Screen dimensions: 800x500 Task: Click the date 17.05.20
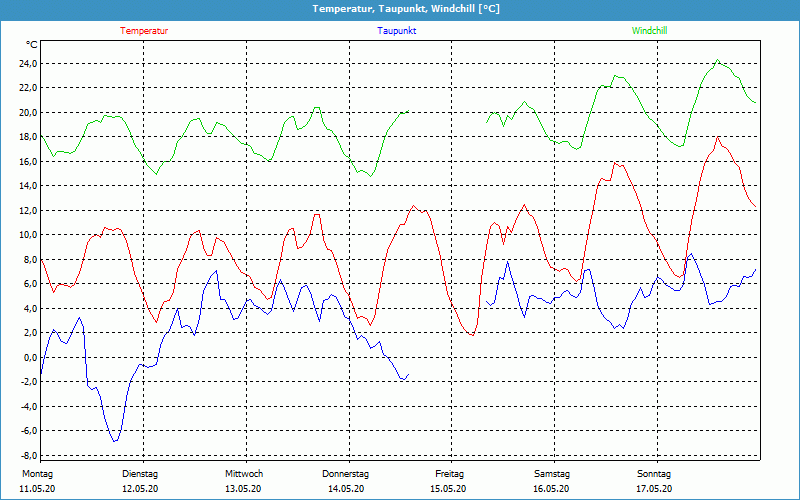654,489
